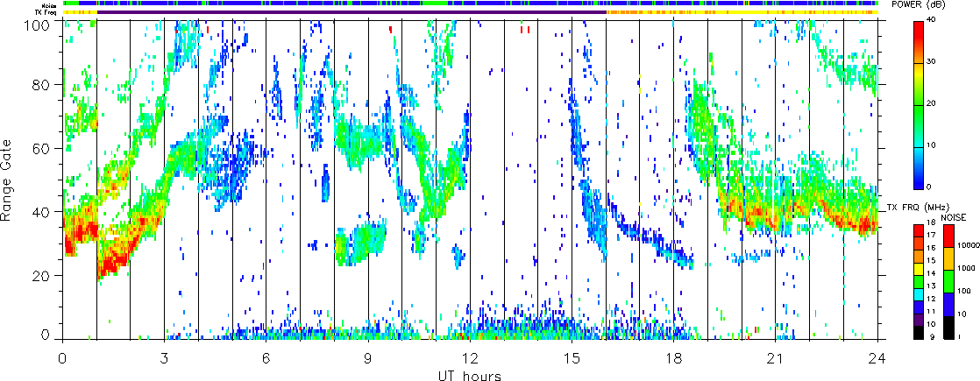Viewport: 980px width, 381px height.
Task: Click "18" on the TX FRQ scale
Action: click(931, 222)
